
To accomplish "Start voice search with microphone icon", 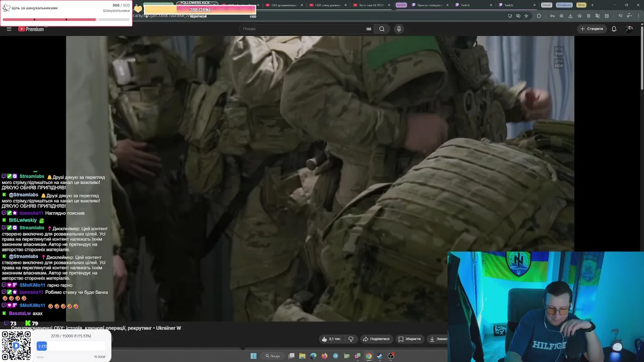I will 398,29.
